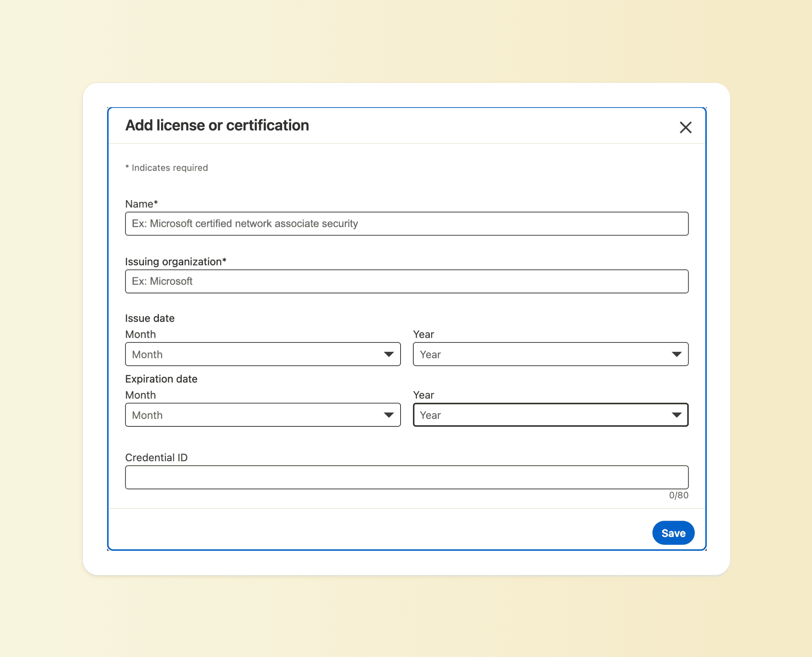Click the Issuing organization* label

(x=175, y=261)
